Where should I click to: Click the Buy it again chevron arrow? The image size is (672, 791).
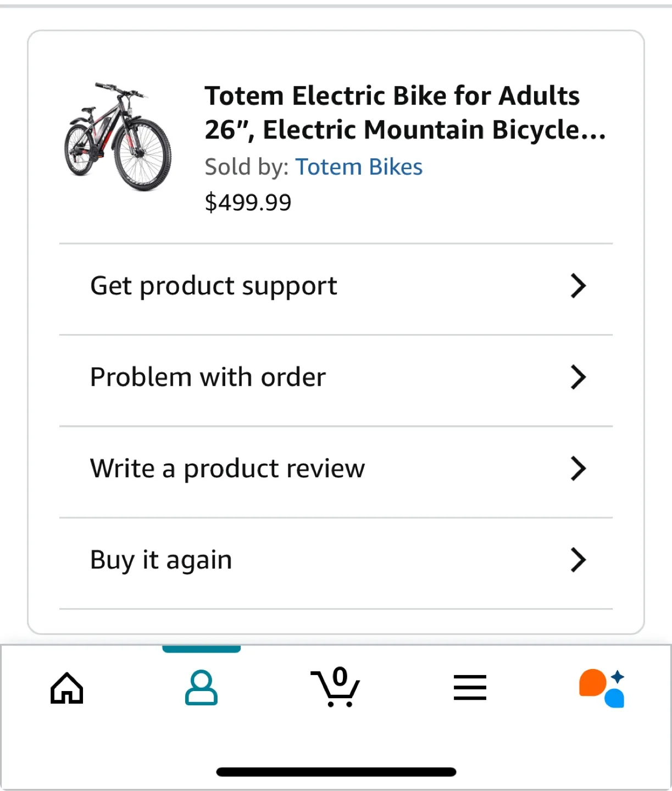(x=578, y=560)
